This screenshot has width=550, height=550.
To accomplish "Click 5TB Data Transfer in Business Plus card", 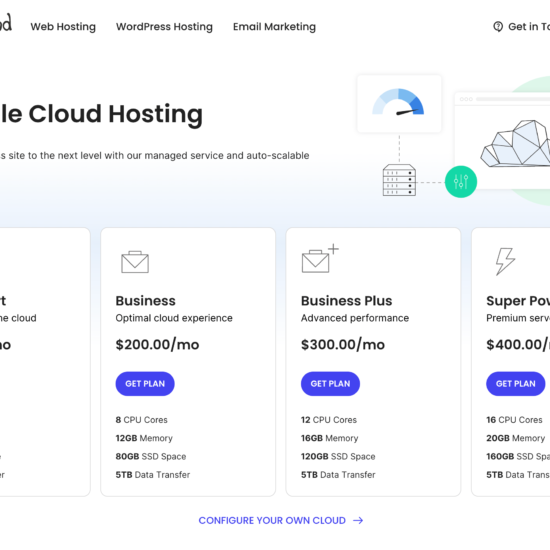I will tap(338, 475).
